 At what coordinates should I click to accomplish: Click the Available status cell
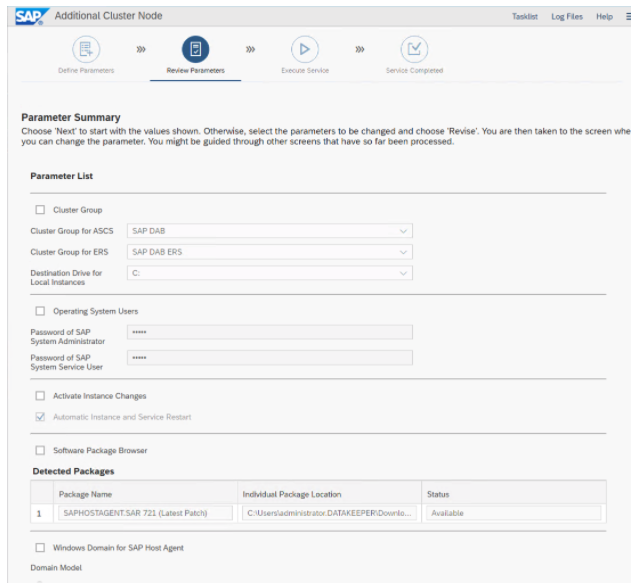click(x=513, y=513)
